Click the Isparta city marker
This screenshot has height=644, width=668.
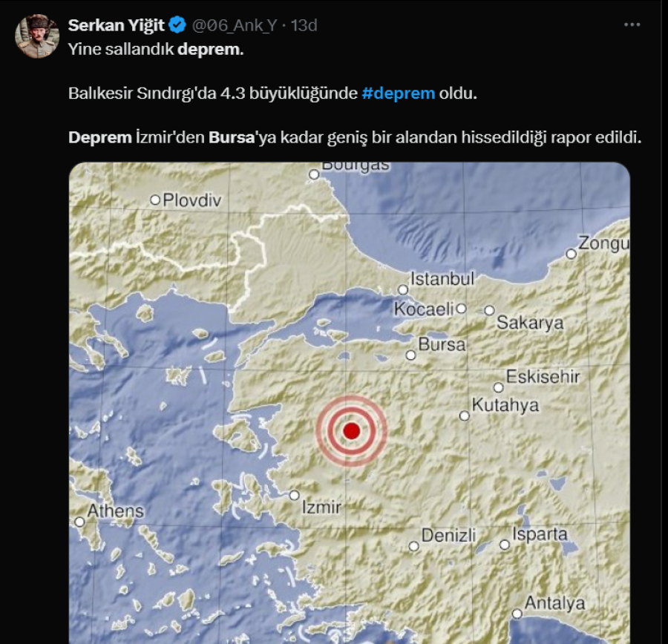(505, 545)
